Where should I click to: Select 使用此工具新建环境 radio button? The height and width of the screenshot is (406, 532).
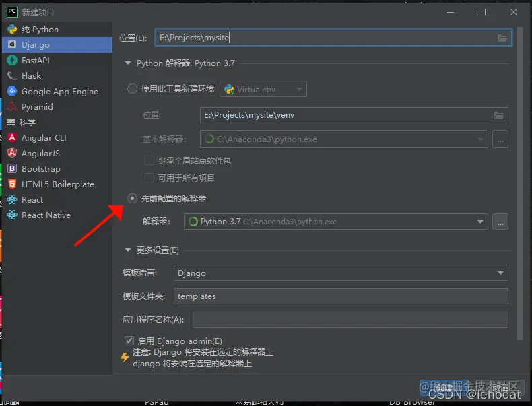click(132, 89)
